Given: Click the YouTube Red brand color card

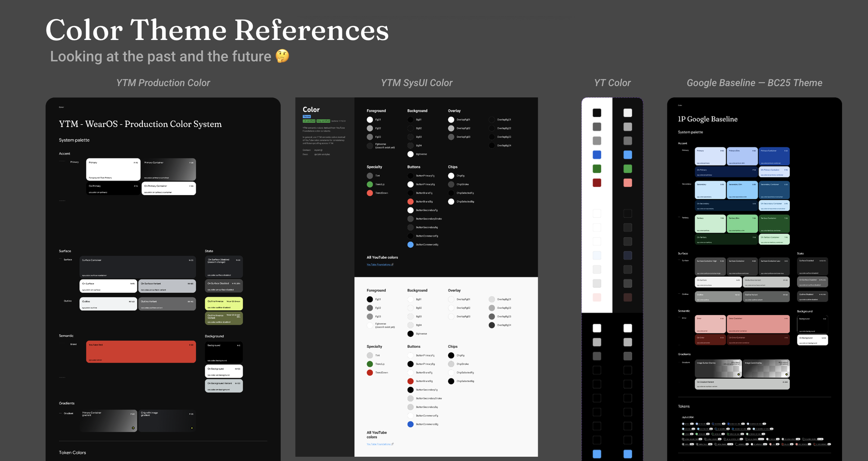Looking at the screenshot, I should [141, 352].
